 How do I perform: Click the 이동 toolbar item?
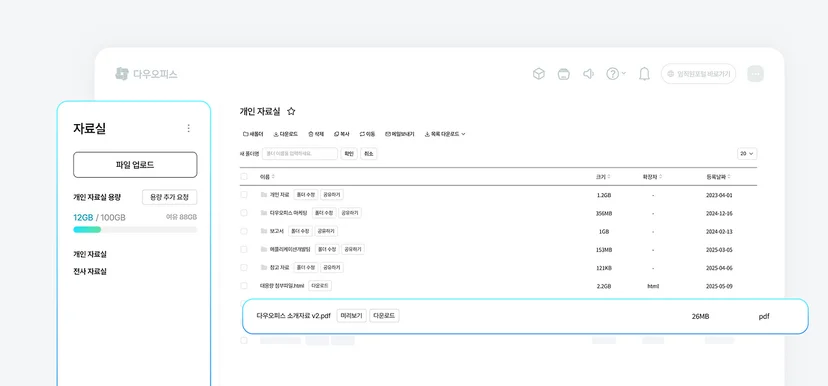click(x=367, y=134)
